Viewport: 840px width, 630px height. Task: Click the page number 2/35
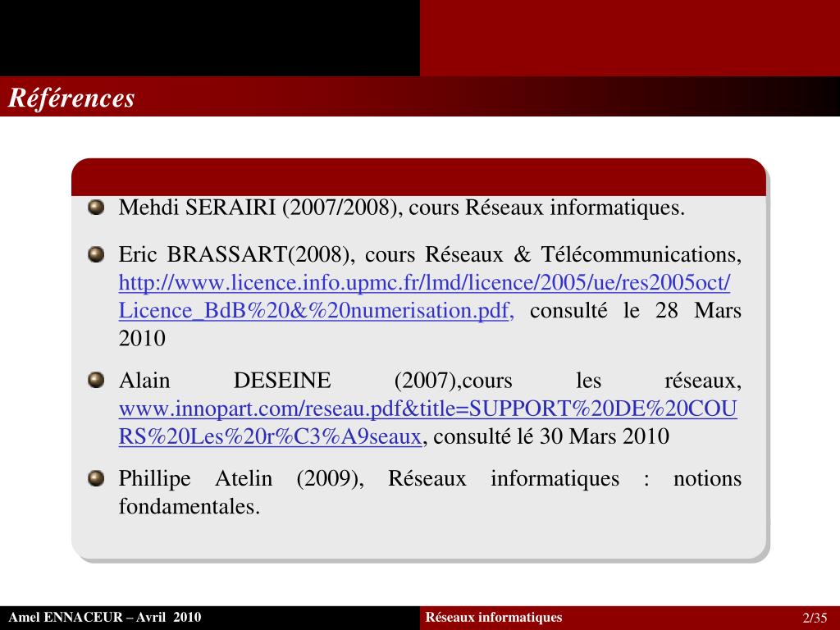tap(815, 619)
